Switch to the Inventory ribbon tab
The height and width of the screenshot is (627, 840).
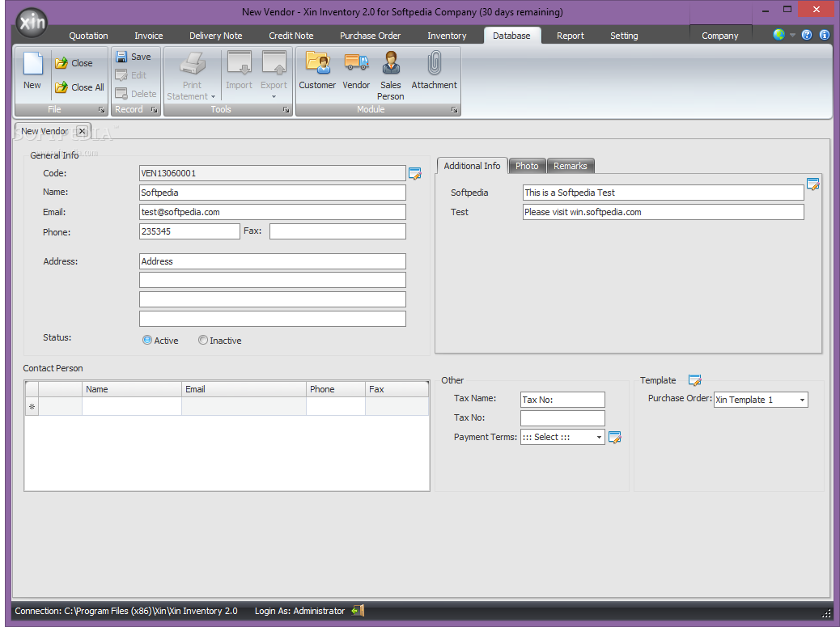click(x=447, y=36)
